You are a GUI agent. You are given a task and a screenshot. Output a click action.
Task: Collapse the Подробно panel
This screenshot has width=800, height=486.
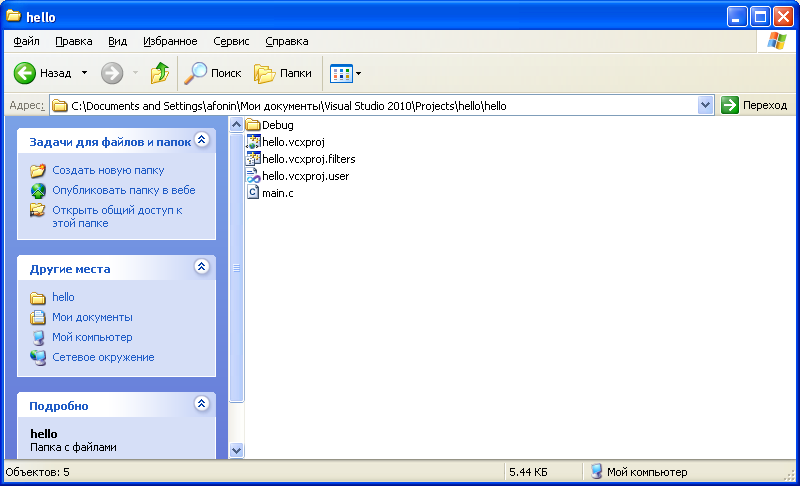(202, 404)
